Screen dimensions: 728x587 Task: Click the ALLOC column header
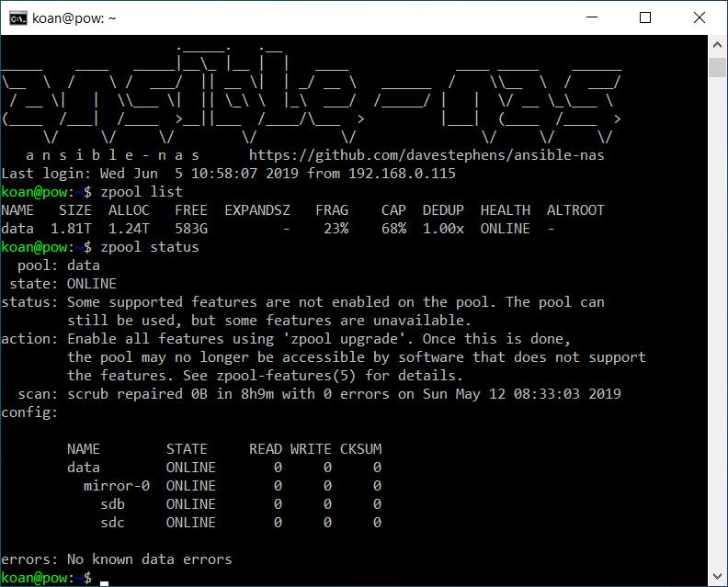[x=129, y=210]
